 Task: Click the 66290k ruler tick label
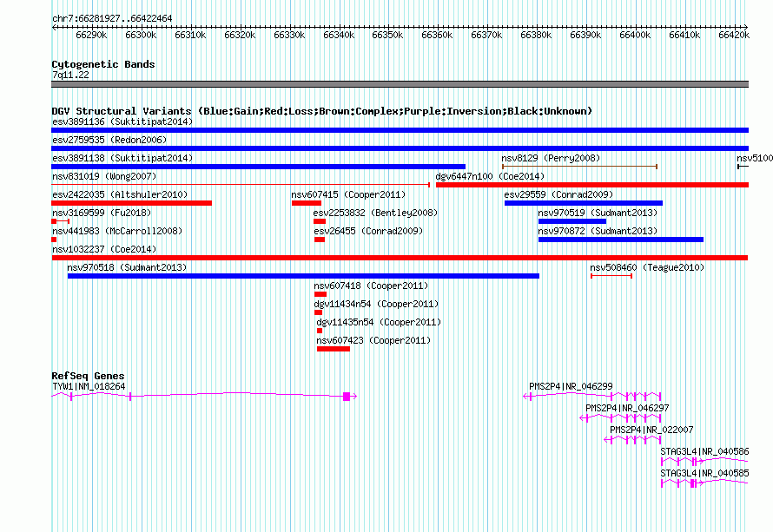tap(91, 35)
